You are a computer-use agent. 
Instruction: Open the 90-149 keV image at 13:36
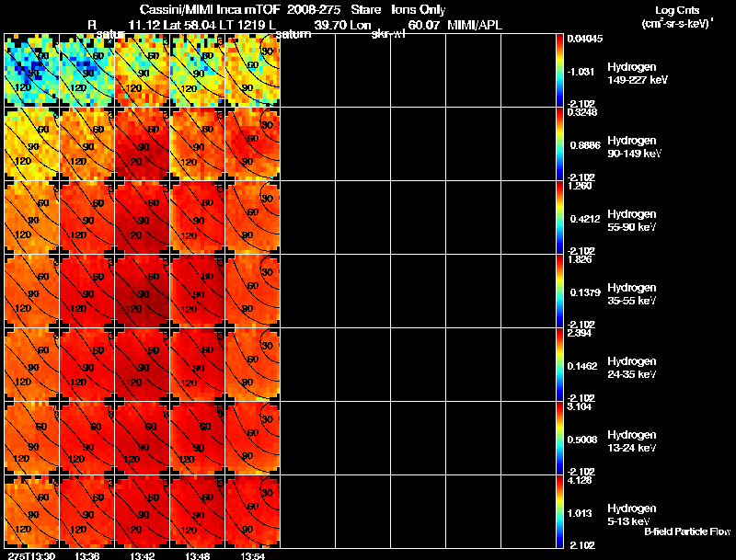pyautogui.click(x=86, y=143)
